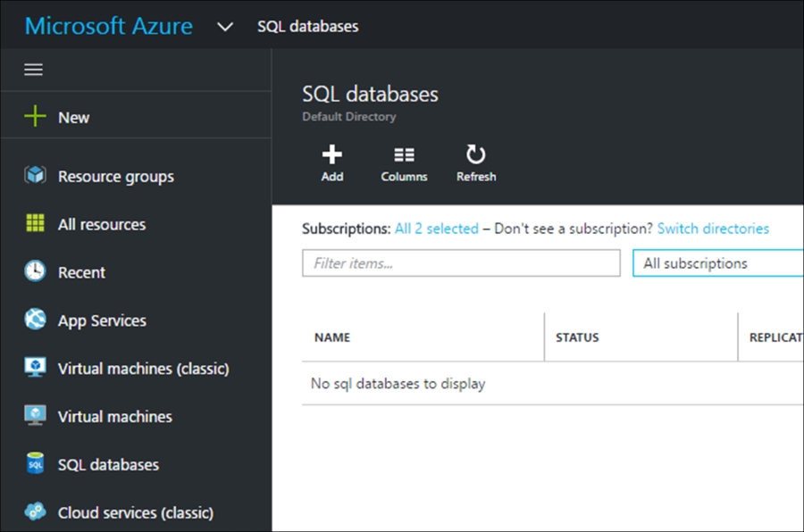The width and height of the screenshot is (804, 532).
Task: Click the Microsoft Azure logo text
Action: click(x=109, y=26)
